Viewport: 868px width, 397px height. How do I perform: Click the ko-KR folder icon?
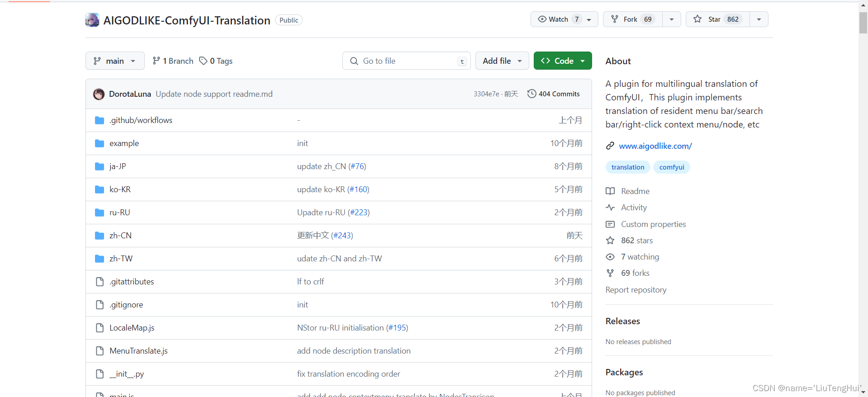[x=100, y=189]
